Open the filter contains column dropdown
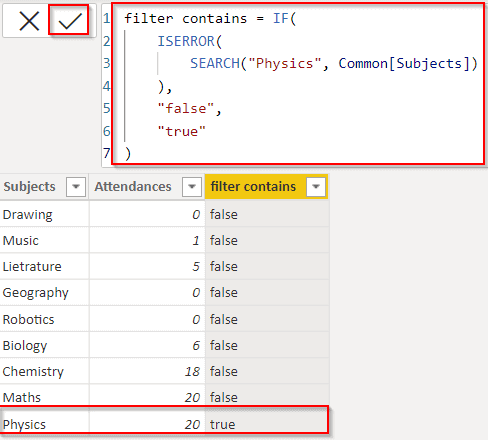This screenshot has height=440, width=488. click(x=316, y=187)
